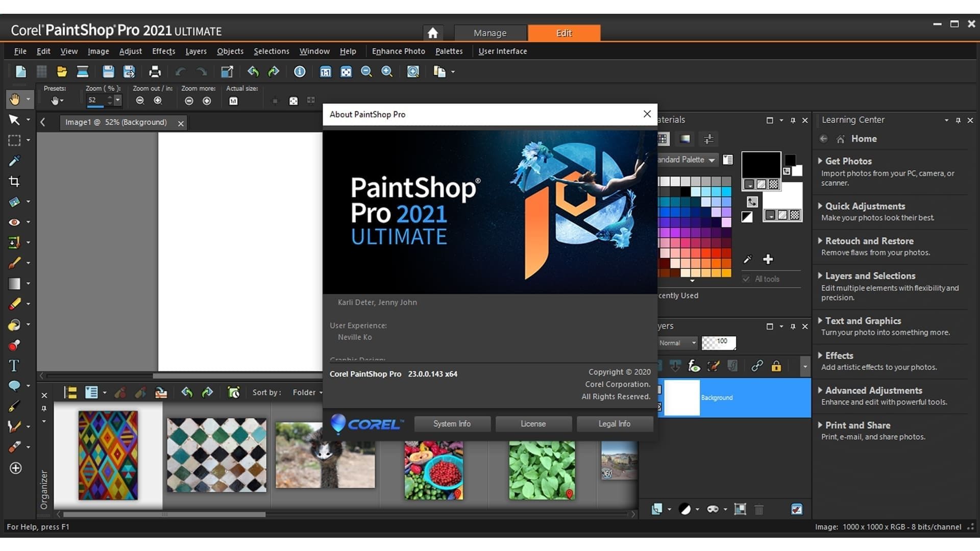Click the Legal Info button

pos(614,423)
